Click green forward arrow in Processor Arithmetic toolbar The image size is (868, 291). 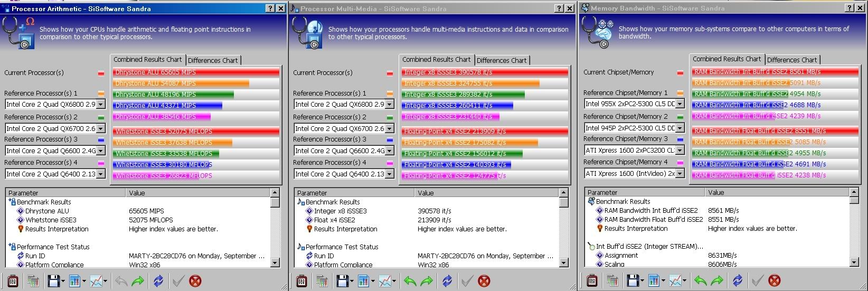tap(137, 281)
